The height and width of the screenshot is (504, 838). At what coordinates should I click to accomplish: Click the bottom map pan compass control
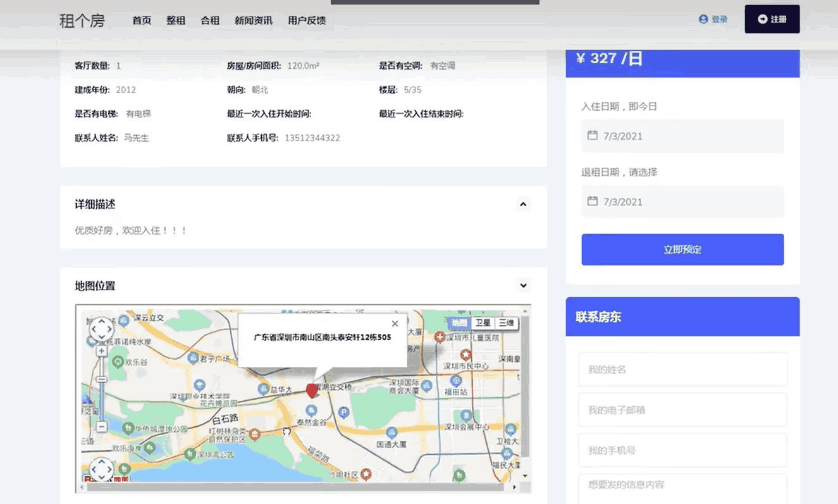pyautogui.click(x=101, y=469)
